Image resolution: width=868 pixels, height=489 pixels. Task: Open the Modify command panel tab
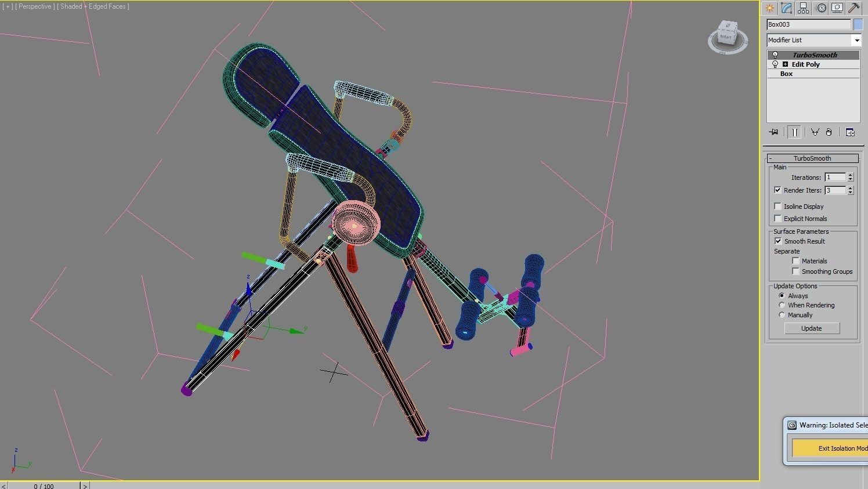[786, 8]
